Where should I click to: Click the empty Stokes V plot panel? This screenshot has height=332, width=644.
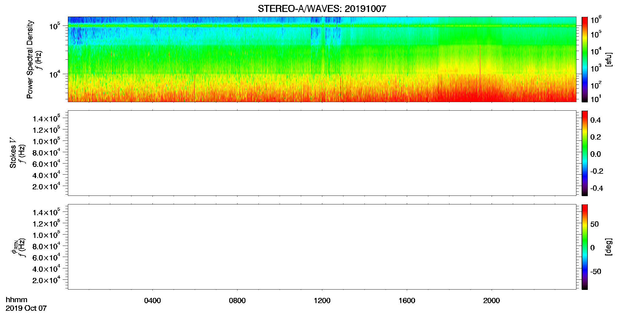[322, 153]
